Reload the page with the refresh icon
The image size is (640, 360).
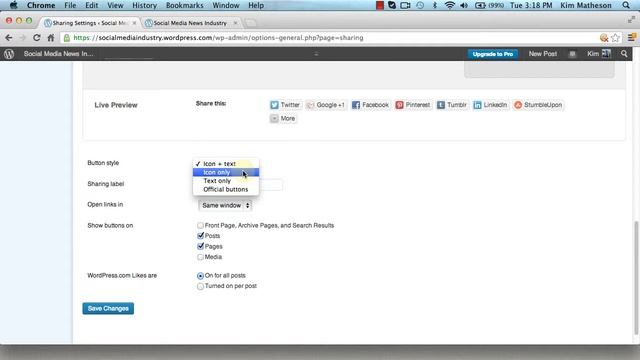coord(37,38)
